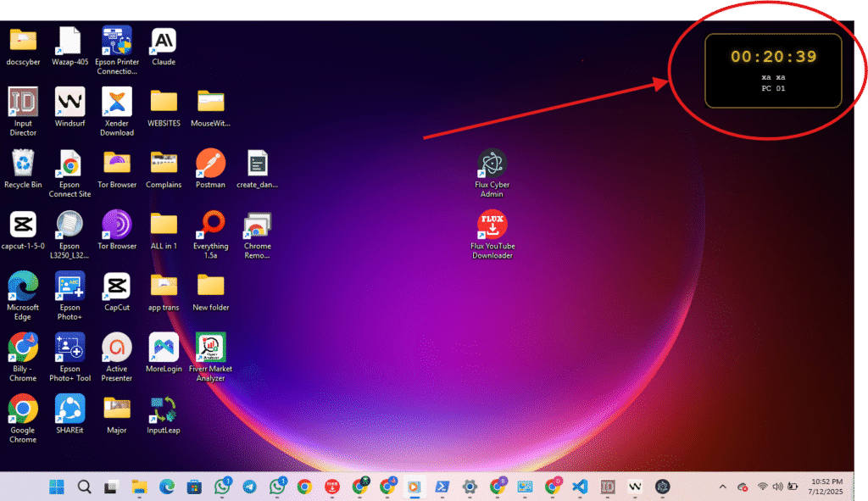Open Microsoft Store from the taskbar
Image resolution: width=868 pixels, height=501 pixels.
point(194,487)
